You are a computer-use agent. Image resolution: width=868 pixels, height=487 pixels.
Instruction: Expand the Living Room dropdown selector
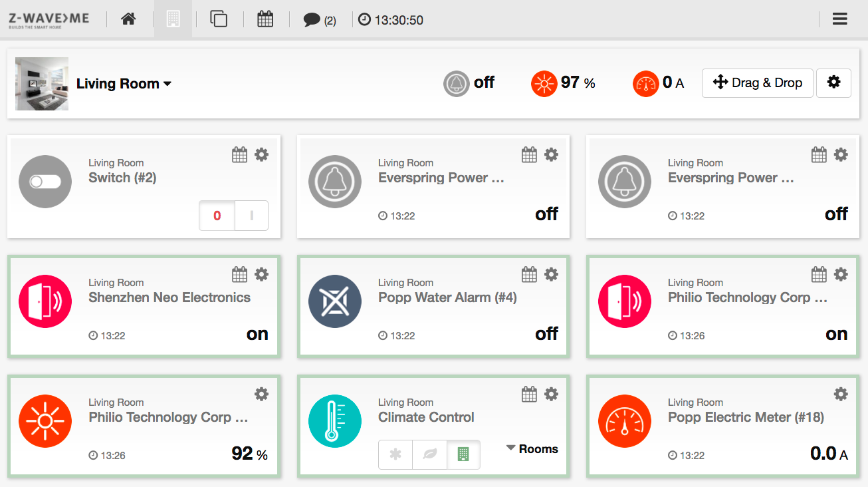[124, 84]
